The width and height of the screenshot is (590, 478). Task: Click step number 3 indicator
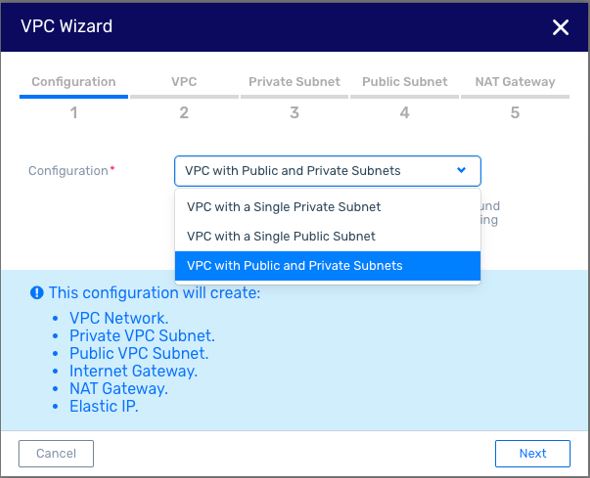click(x=294, y=113)
